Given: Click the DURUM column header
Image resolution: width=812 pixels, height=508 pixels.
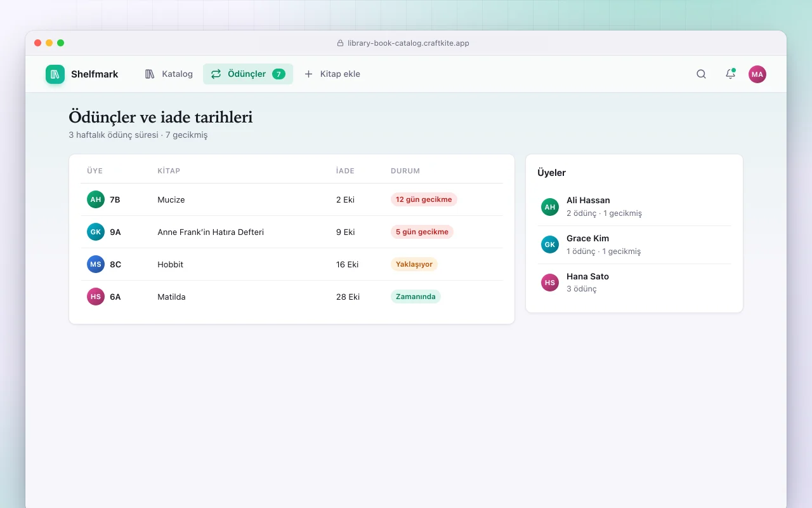Looking at the screenshot, I should pyautogui.click(x=405, y=171).
